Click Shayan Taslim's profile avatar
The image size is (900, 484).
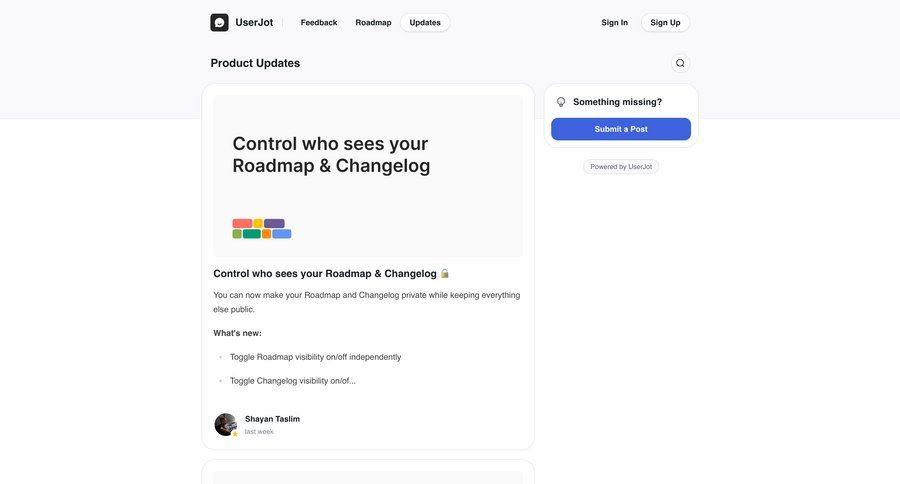tap(225, 424)
